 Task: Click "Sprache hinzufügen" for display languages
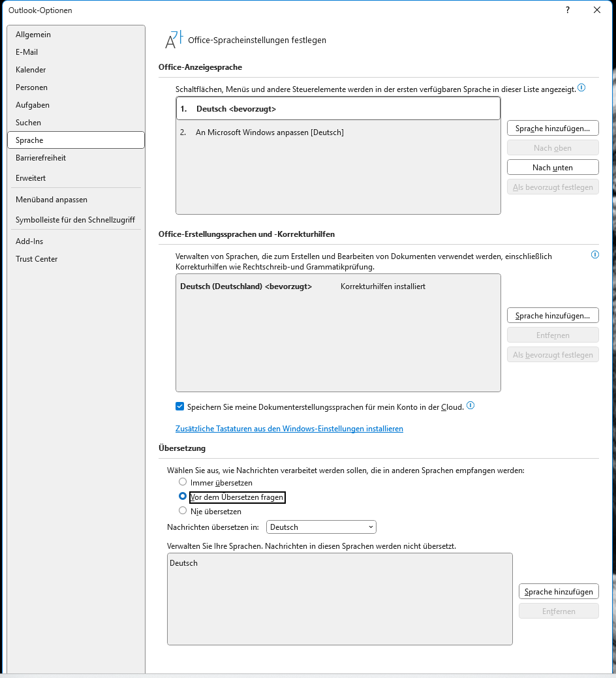click(553, 128)
